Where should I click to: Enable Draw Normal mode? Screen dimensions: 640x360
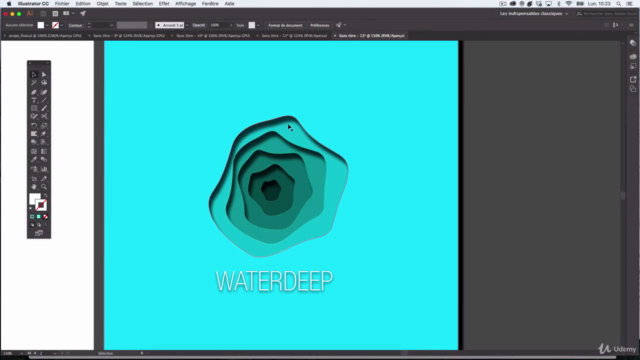tap(32, 225)
